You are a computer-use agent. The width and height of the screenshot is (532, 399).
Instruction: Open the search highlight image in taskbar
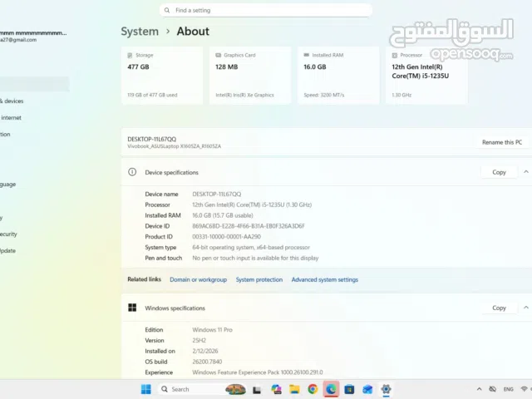click(235, 389)
